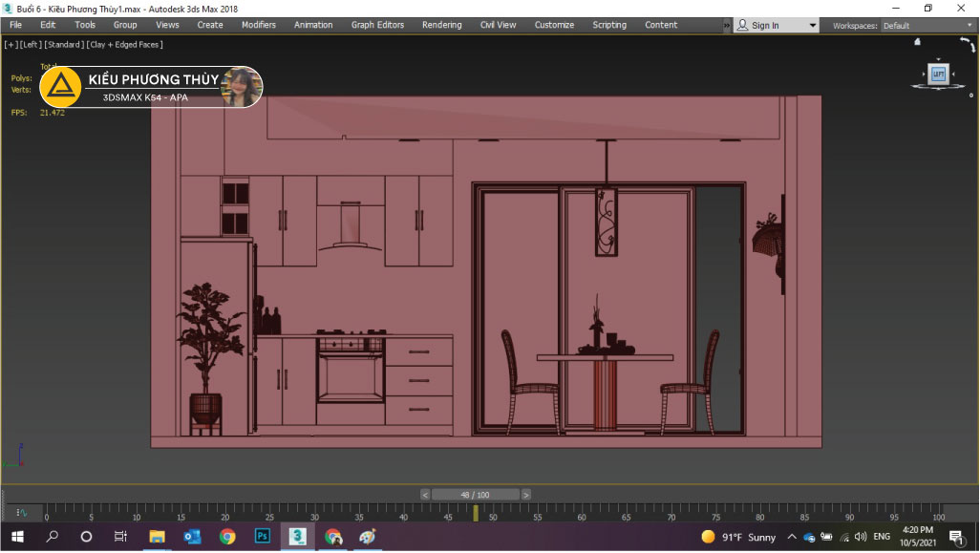Click the Standard viewport setting label
This screenshot has width=980, height=553.
point(64,44)
